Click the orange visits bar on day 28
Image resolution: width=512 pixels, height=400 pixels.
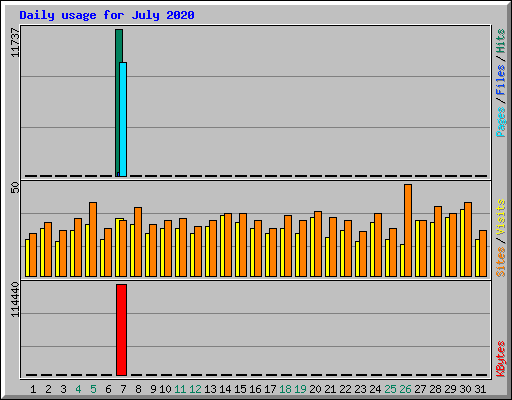click(438, 241)
